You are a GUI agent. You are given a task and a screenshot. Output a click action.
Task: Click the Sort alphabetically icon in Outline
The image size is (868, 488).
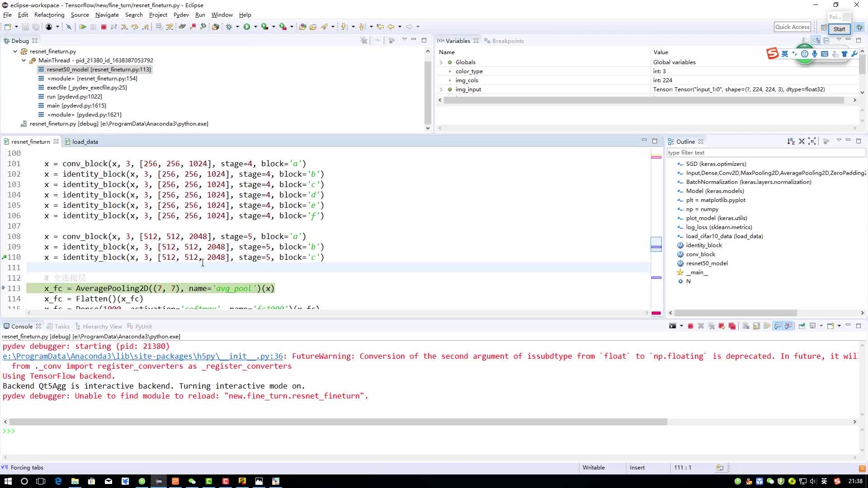click(791, 141)
